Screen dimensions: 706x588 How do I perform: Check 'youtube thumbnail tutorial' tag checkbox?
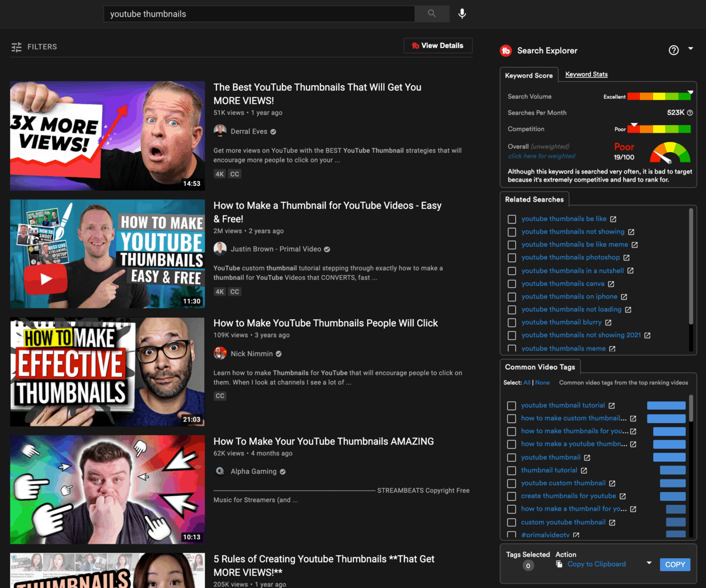point(512,406)
